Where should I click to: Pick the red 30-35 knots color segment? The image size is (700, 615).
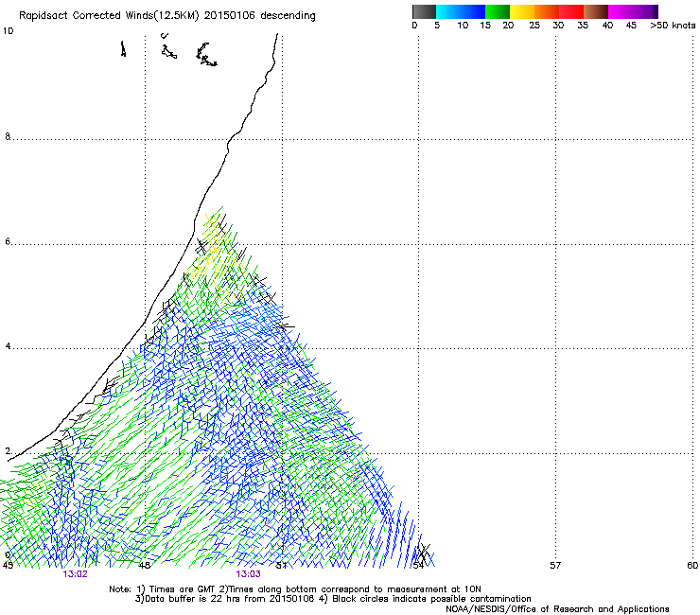coord(571,11)
